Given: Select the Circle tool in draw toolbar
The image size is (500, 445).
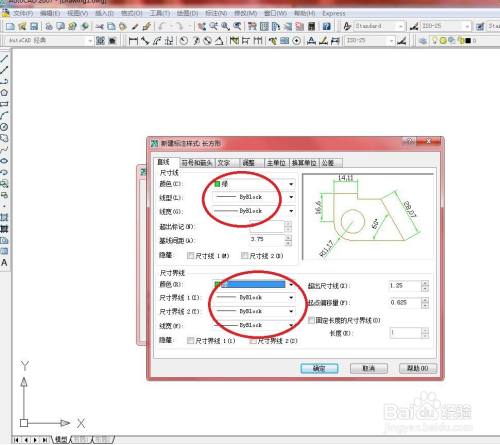Looking at the screenshot, I should click(x=4, y=127).
